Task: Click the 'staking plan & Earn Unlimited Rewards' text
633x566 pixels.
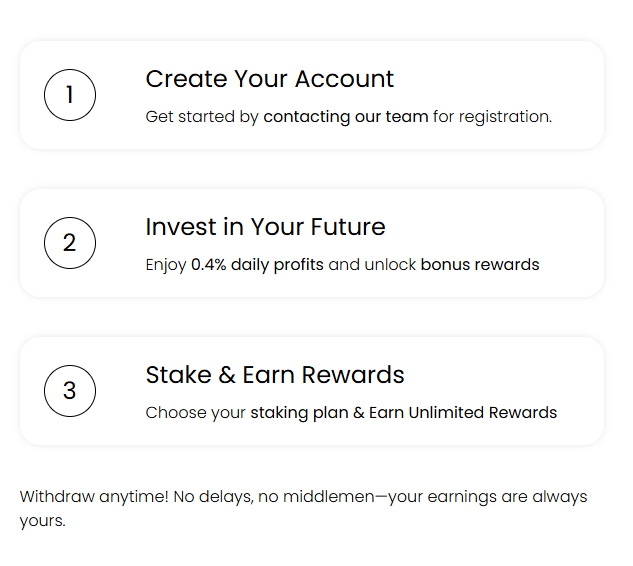Action: click(404, 413)
